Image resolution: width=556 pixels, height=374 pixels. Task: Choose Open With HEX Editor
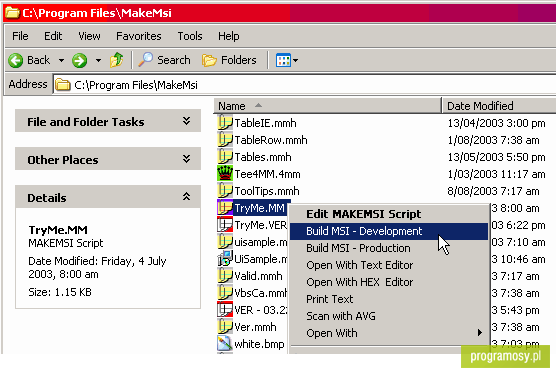pyautogui.click(x=389, y=282)
